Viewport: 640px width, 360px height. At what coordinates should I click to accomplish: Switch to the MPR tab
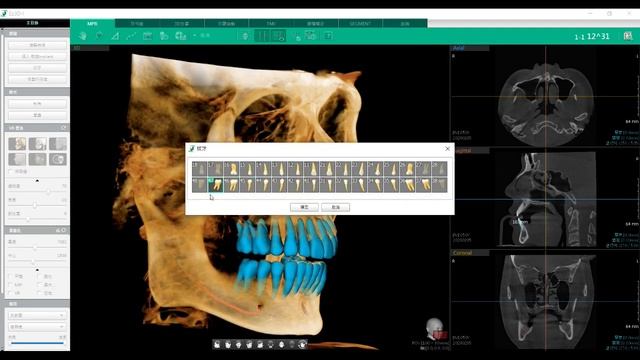(92, 24)
